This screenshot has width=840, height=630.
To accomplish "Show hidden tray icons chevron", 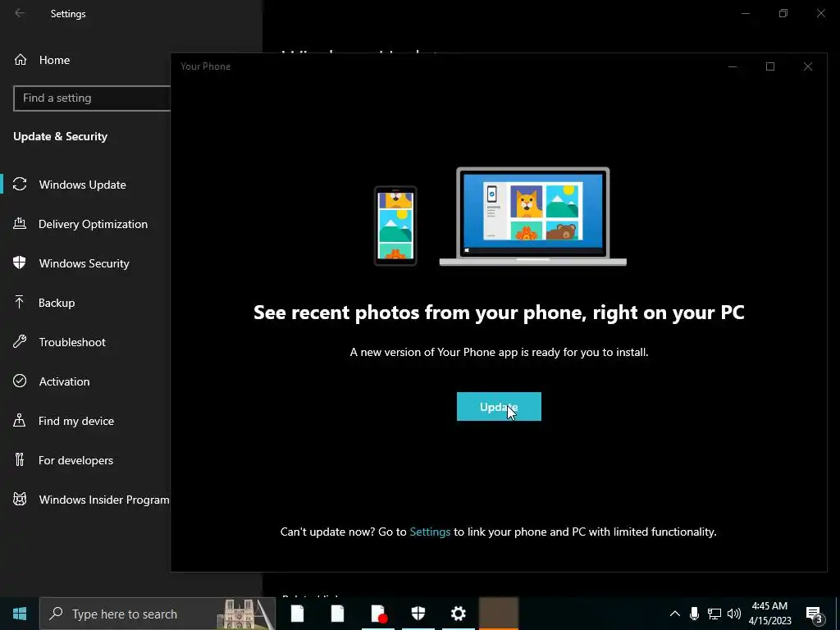I will pyautogui.click(x=675, y=614).
